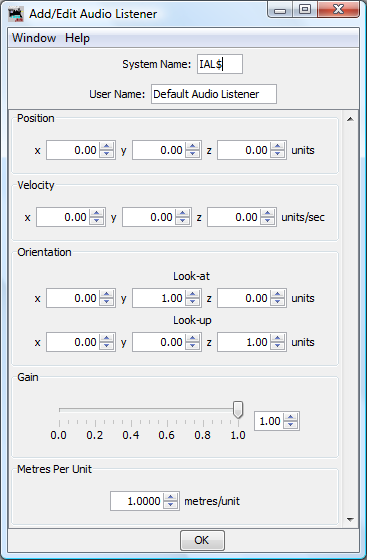
Task: Click Position x value field
Action: [x=73, y=150]
